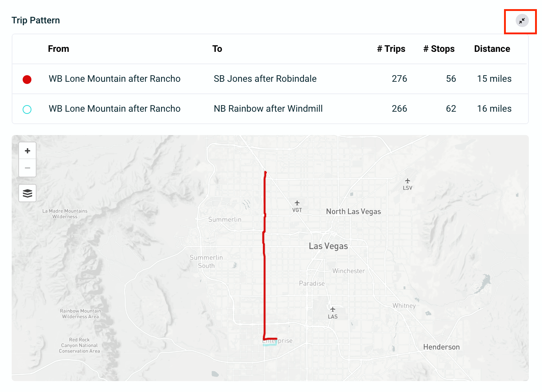Select the red SB Jones pattern circle
542x392 pixels.
click(27, 79)
